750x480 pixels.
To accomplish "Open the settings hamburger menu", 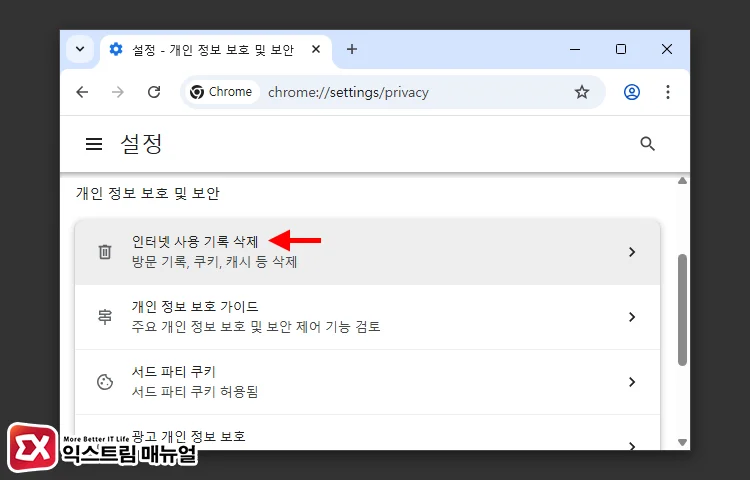I will pyautogui.click(x=94, y=144).
